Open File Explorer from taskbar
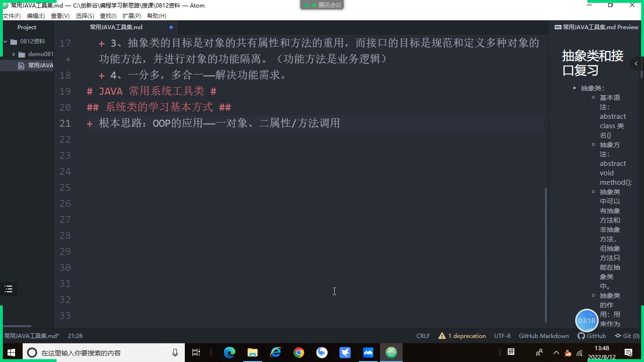Viewport: 644px width, 362px height. click(253, 353)
